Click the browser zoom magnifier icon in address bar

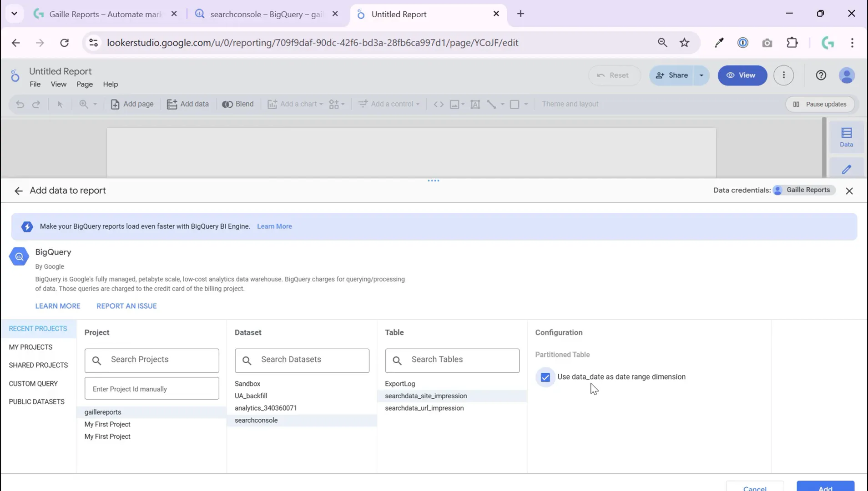[662, 43]
